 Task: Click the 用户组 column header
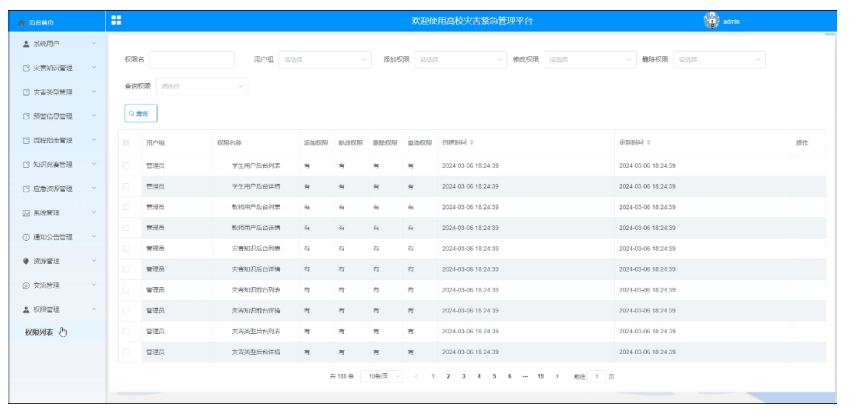point(155,143)
